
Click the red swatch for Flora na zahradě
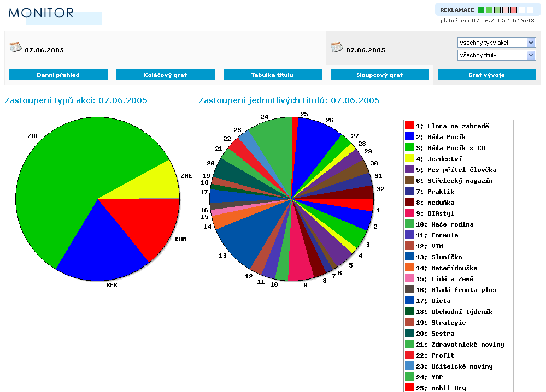click(x=409, y=126)
